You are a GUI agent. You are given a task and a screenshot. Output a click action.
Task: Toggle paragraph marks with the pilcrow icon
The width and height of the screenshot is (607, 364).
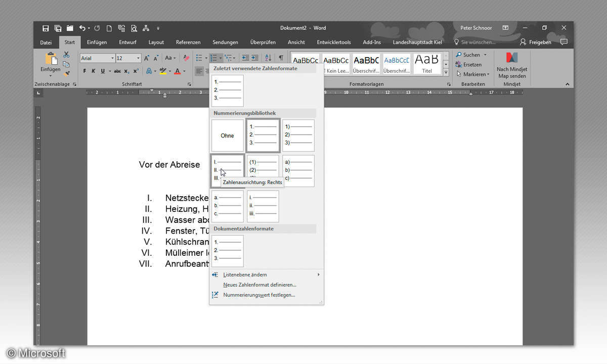(281, 58)
